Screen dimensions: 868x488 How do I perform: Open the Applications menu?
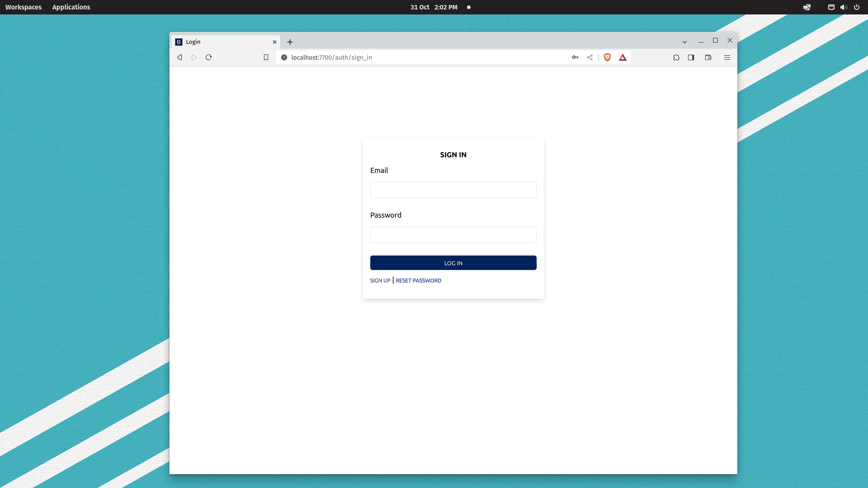71,7
